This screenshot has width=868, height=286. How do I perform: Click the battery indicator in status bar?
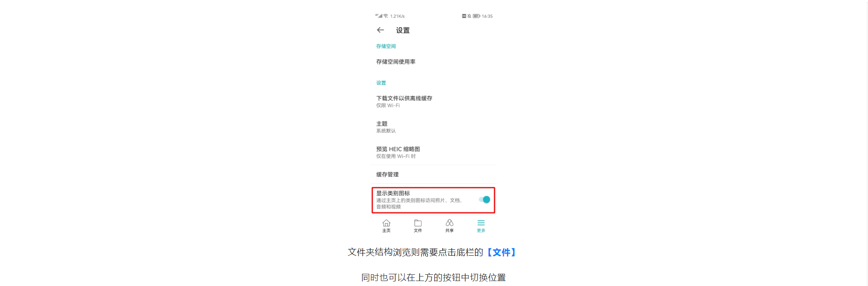(477, 16)
